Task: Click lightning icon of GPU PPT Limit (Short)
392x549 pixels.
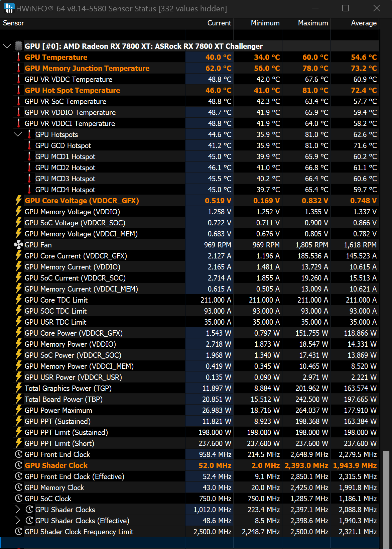Action: click(19, 443)
